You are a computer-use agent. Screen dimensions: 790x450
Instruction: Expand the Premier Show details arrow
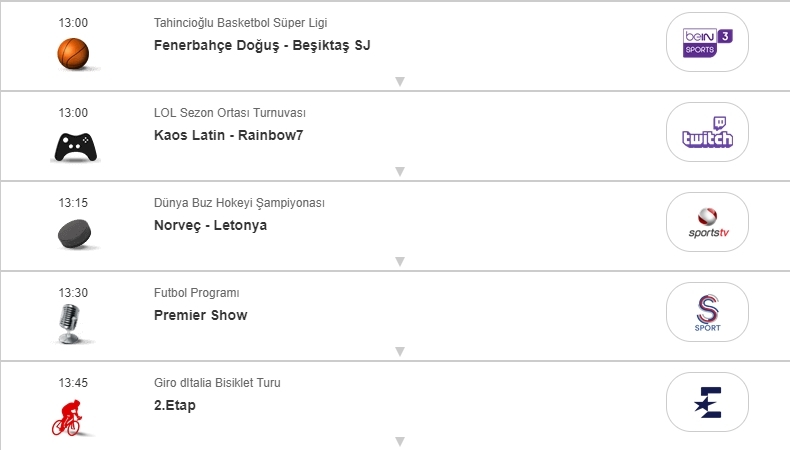[x=399, y=352]
